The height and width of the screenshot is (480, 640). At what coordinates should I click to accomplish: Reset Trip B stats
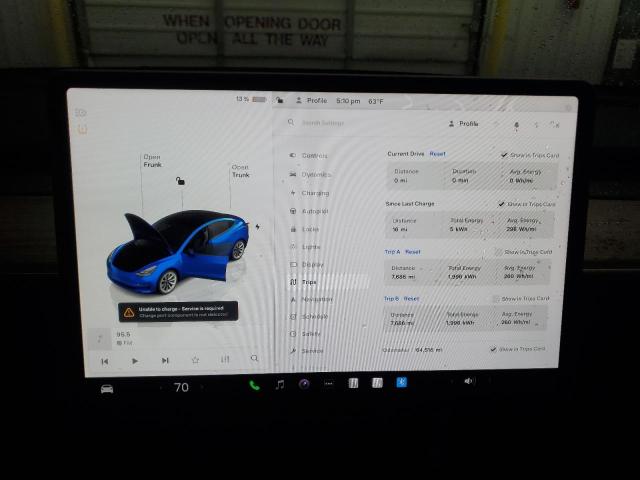tap(411, 299)
